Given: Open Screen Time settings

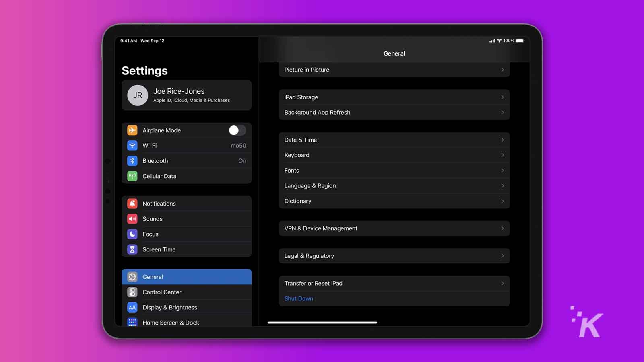Looking at the screenshot, I should (187, 249).
